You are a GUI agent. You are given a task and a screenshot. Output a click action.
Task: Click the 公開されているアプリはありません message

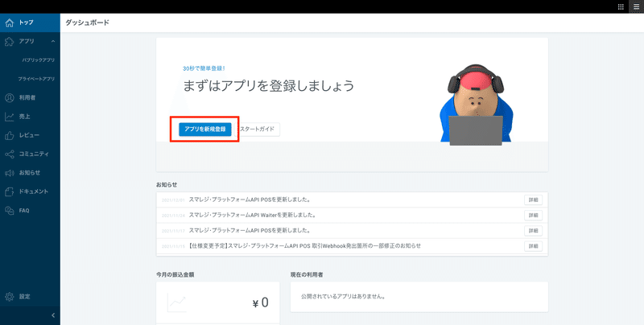[x=343, y=296]
